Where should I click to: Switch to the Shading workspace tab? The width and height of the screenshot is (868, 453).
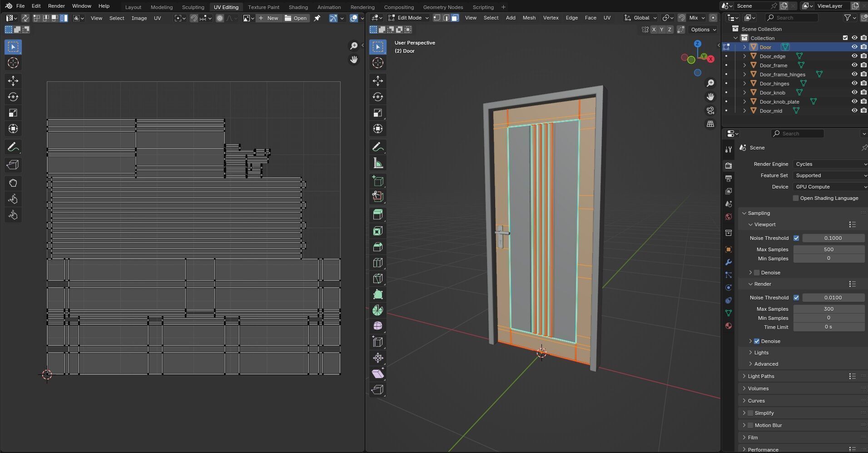coord(298,7)
